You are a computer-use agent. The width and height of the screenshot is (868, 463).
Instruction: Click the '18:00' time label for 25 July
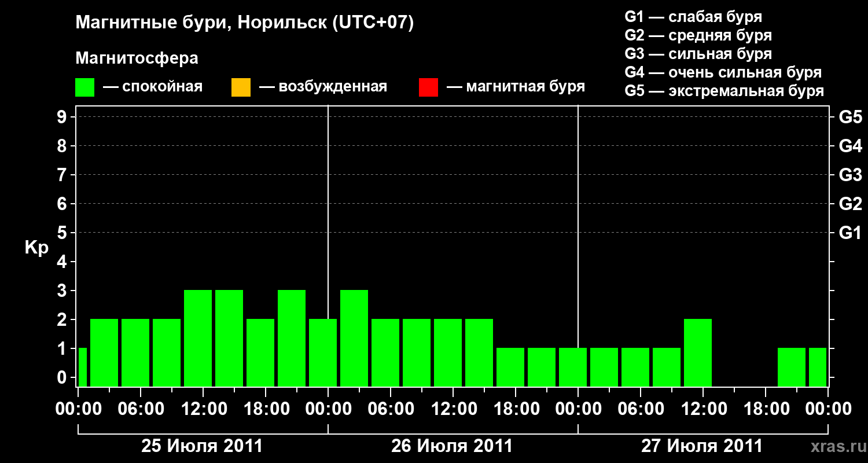coord(266,409)
